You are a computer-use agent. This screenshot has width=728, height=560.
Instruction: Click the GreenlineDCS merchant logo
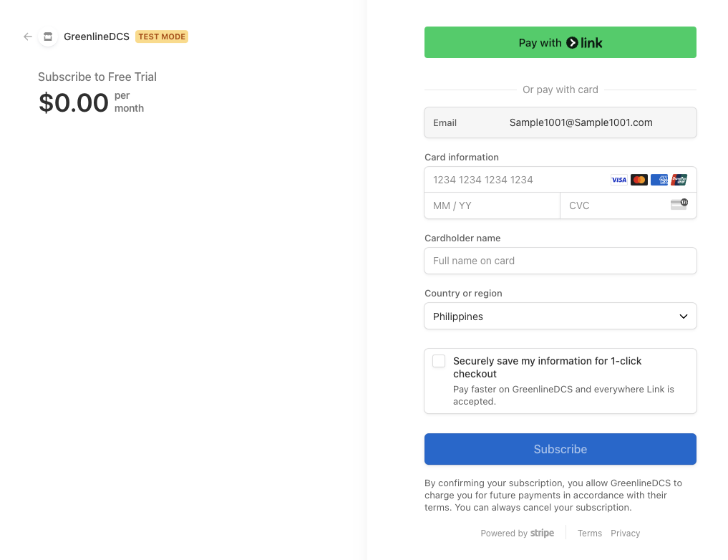pyautogui.click(x=47, y=37)
